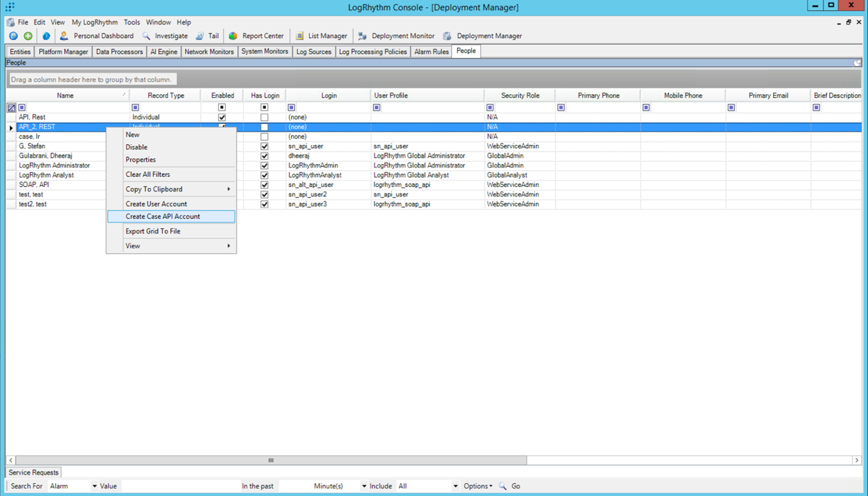The width and height of the screenshot is (868, 496).
Task: Click the In the past number field
Action: (294, 486)
